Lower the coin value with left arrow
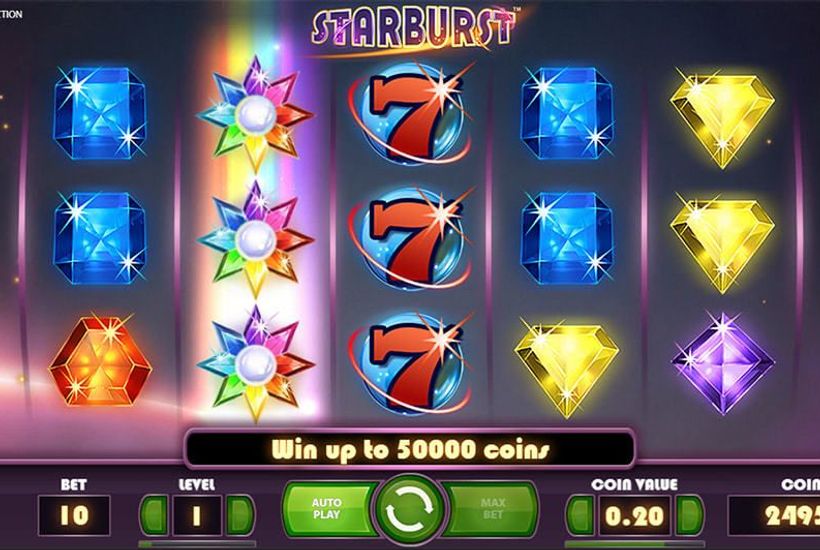Viewport: 820px width, 550px height. click(x=580, y=515)
